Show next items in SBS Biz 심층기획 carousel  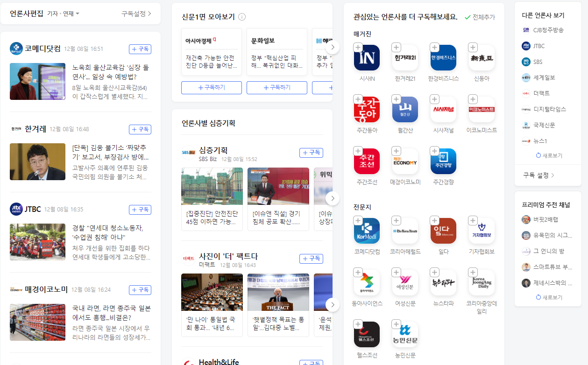[333, 198]
